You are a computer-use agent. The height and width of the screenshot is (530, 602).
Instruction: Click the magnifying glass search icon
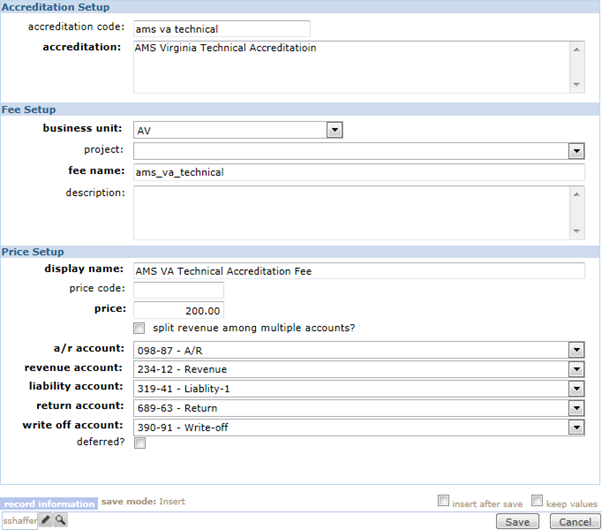(60, 521)
